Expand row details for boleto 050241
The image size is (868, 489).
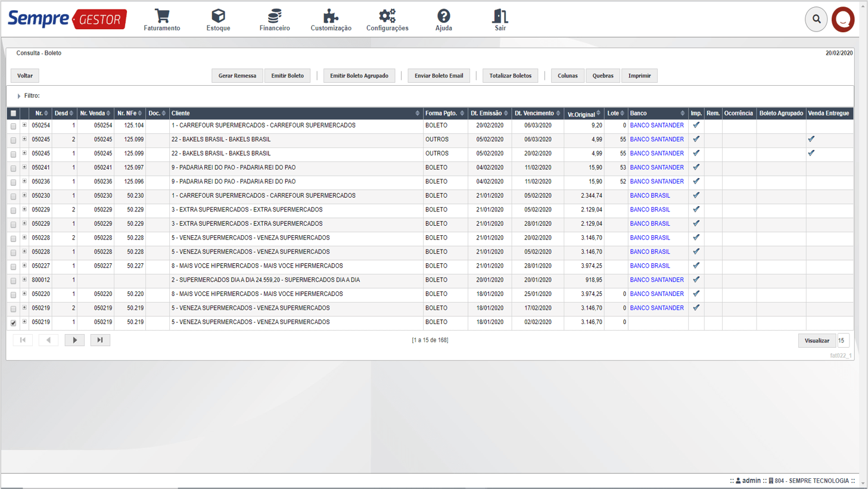(x=24, y=167)
